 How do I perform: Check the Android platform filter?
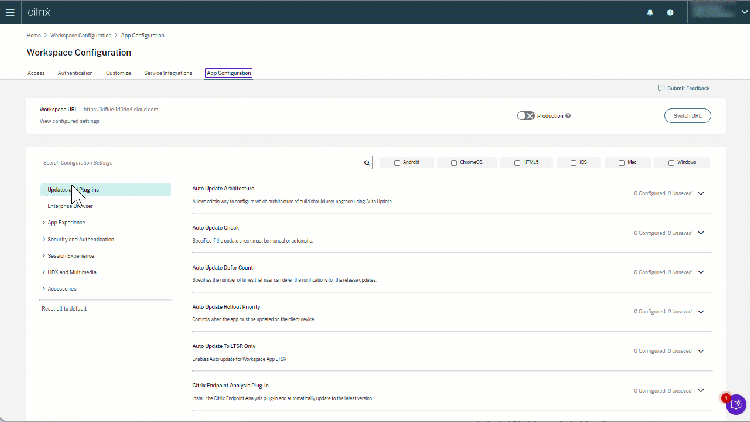point(397,163)
